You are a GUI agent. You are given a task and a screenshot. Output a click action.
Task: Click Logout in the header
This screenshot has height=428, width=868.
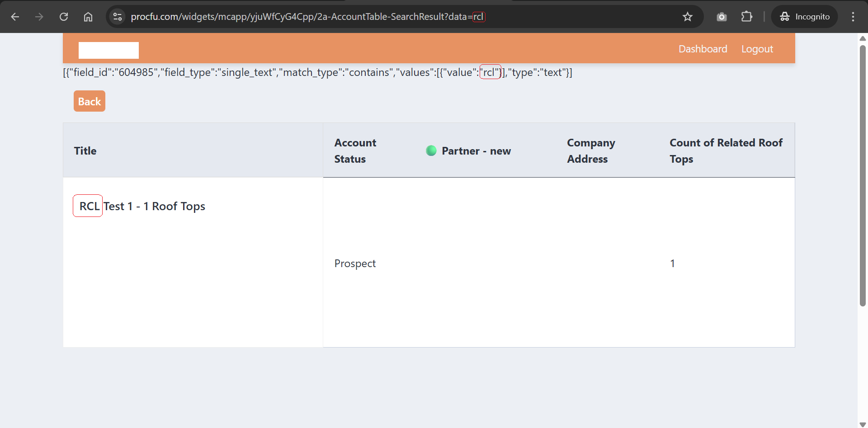pyautogui.click(x=757, y=49)
